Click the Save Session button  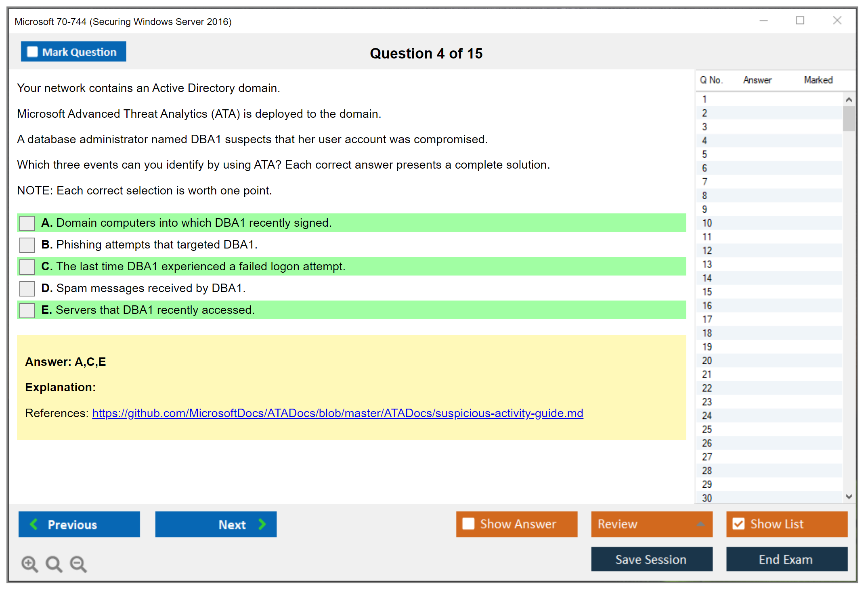(651, 559)
